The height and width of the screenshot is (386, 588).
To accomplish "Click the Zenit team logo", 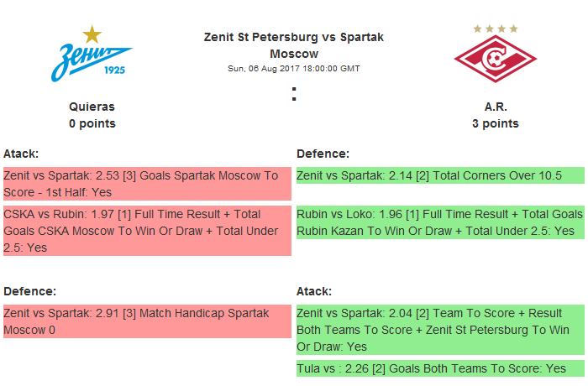I will (92, 55).
